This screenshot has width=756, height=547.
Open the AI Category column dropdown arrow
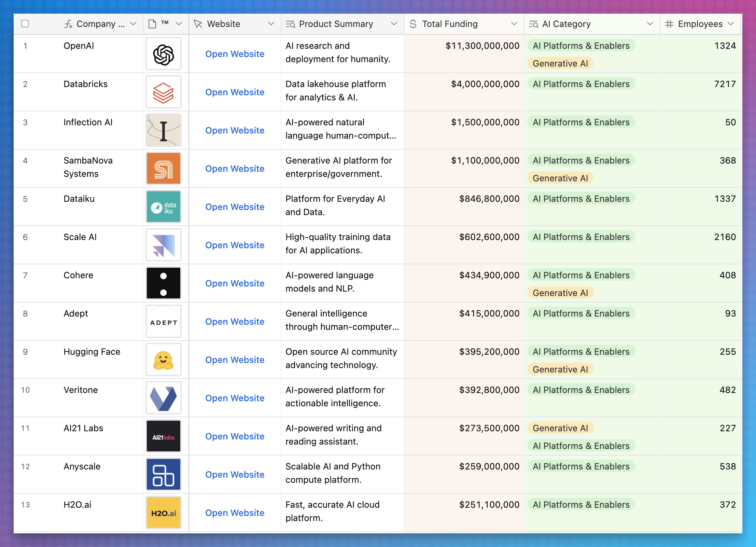tap(650, 24)
